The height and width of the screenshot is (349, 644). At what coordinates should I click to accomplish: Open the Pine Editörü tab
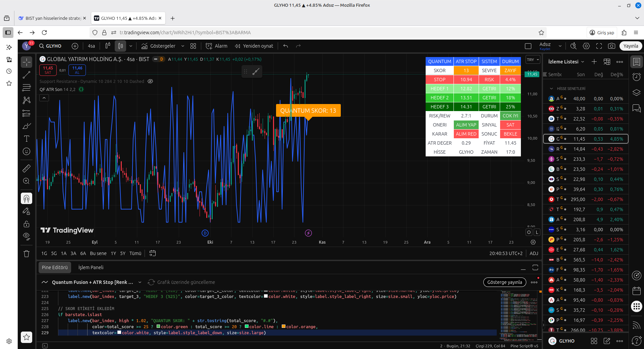[x=55, y=267]
